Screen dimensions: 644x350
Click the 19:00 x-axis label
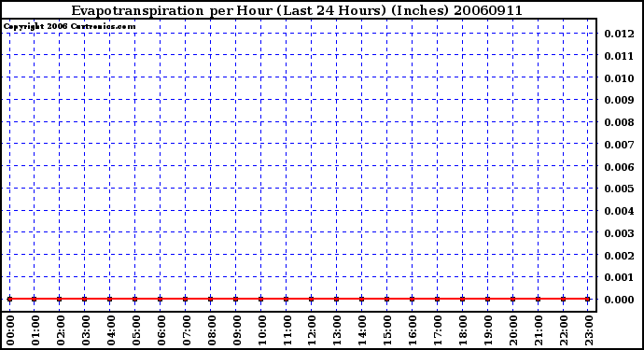(488, 330)
